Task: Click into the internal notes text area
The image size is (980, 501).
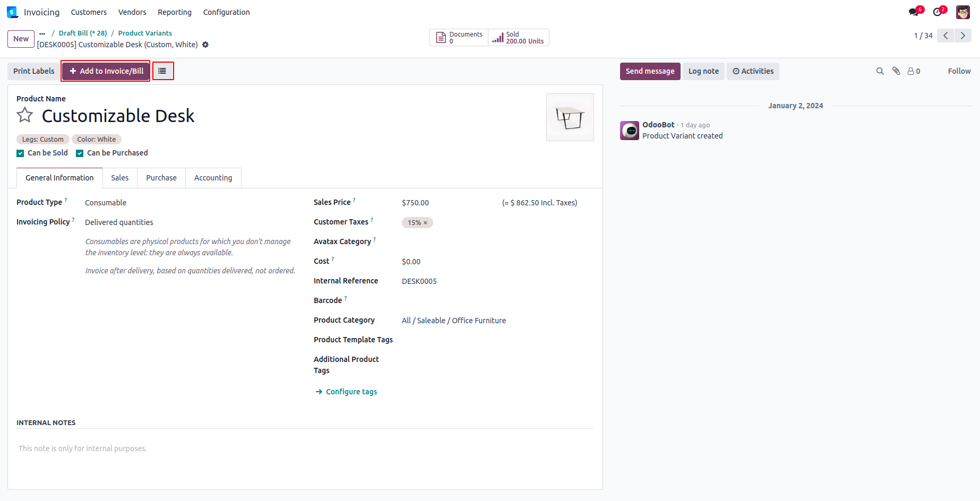Action: coord(305,448)
